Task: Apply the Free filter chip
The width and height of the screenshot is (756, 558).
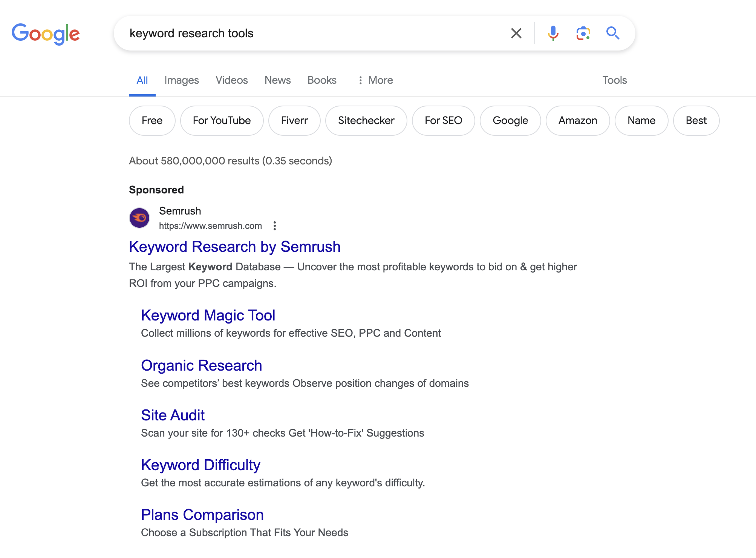Action: point(152,121)
